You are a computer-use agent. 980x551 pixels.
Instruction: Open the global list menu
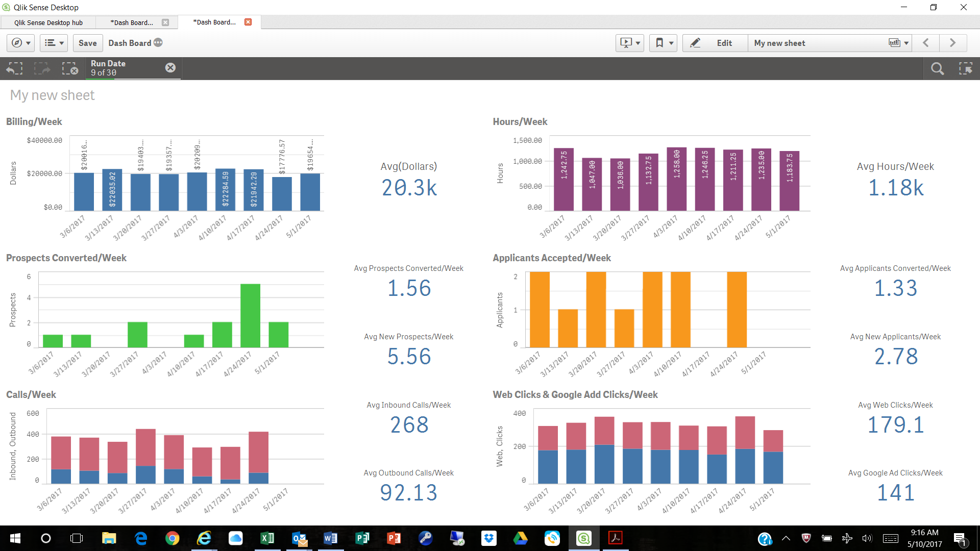(54, 43)
